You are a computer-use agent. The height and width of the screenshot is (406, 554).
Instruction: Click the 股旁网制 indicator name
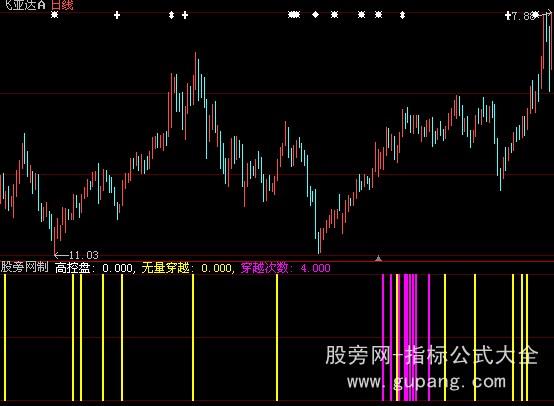[x=24, y=267]
